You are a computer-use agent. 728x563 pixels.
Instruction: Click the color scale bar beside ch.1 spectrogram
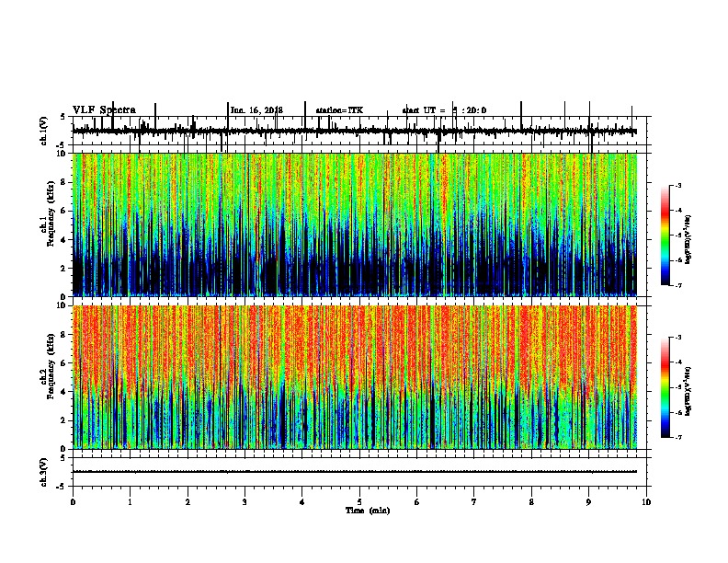click(665, 236)
